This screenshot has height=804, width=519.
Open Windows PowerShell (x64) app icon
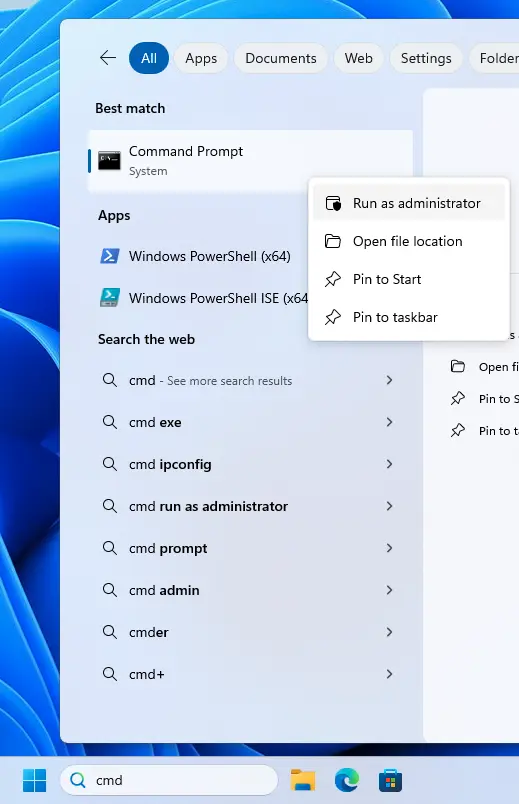pos(110,255)
